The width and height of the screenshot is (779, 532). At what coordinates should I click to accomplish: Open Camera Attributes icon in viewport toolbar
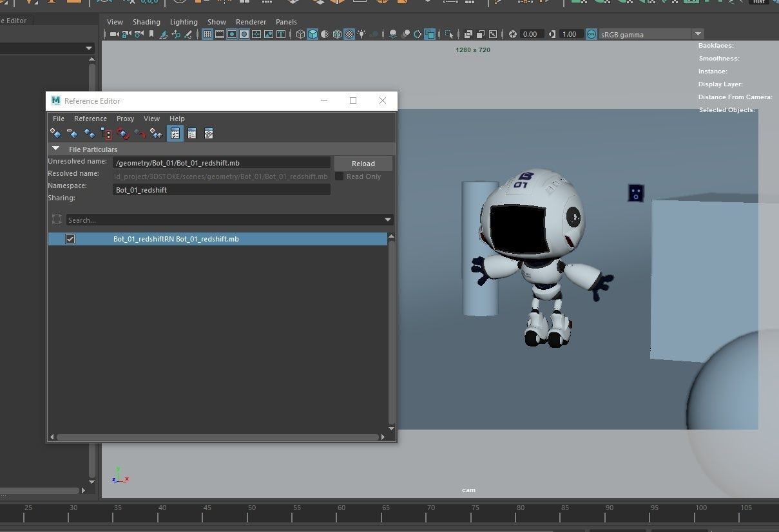click(x=139, y=34)
